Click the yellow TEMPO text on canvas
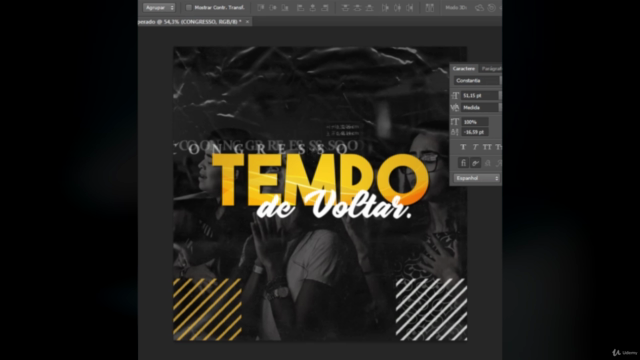The image size is (640, 360). pos(320,180)
